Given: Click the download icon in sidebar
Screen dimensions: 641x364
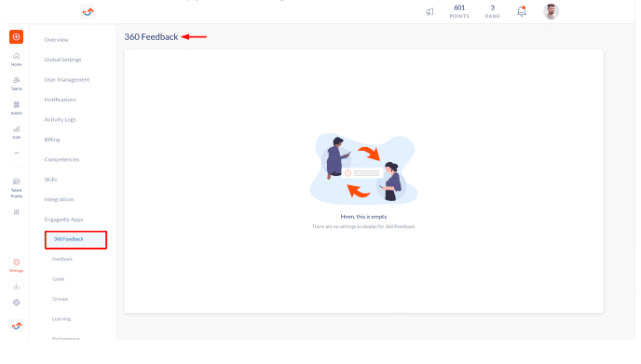Looking at the screenshot, I should click(17, 287).
